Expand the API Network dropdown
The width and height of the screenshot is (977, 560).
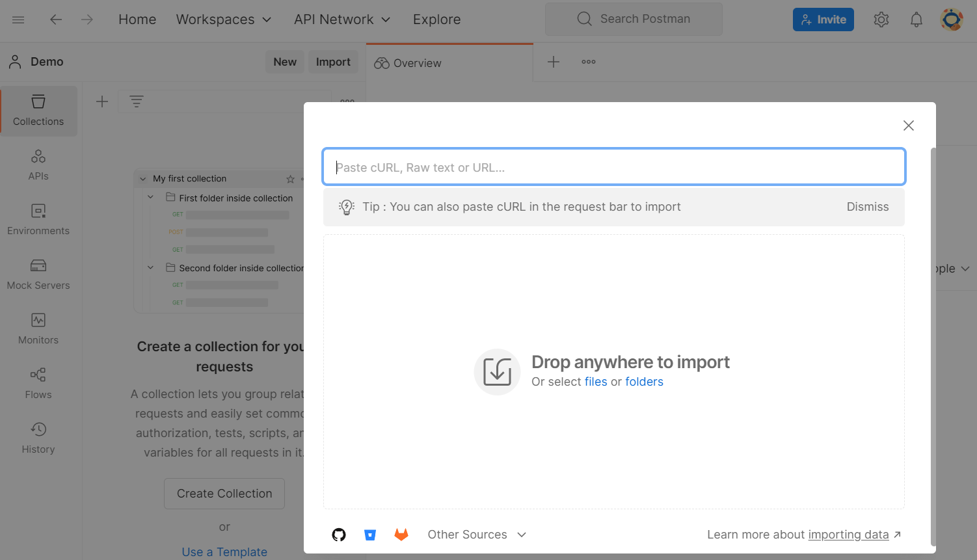pyautogui.click(x=342, y=20)
